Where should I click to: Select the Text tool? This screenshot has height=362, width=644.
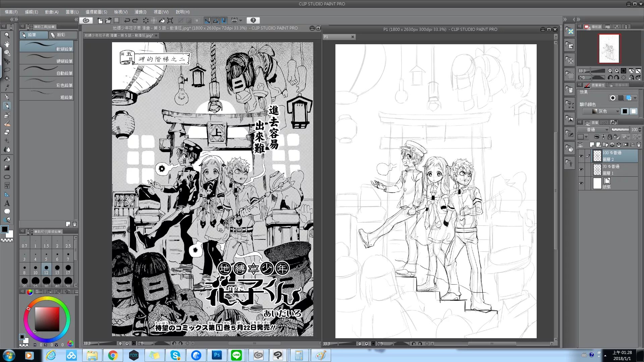pyautogui.click(x=7, y=203)
